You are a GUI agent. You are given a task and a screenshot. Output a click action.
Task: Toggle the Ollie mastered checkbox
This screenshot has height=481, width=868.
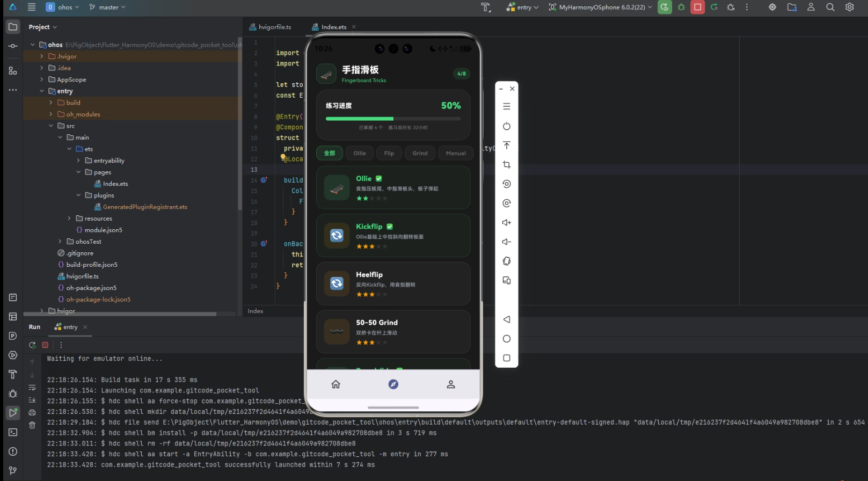(x=378, y=179)
